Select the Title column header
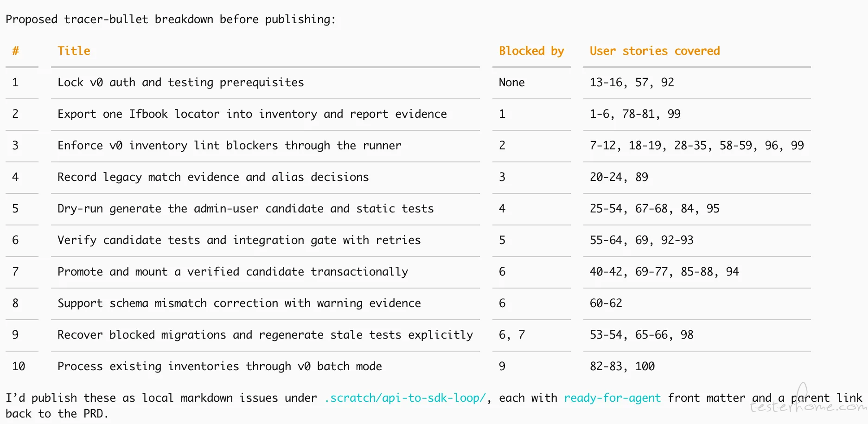 [74, 51]
